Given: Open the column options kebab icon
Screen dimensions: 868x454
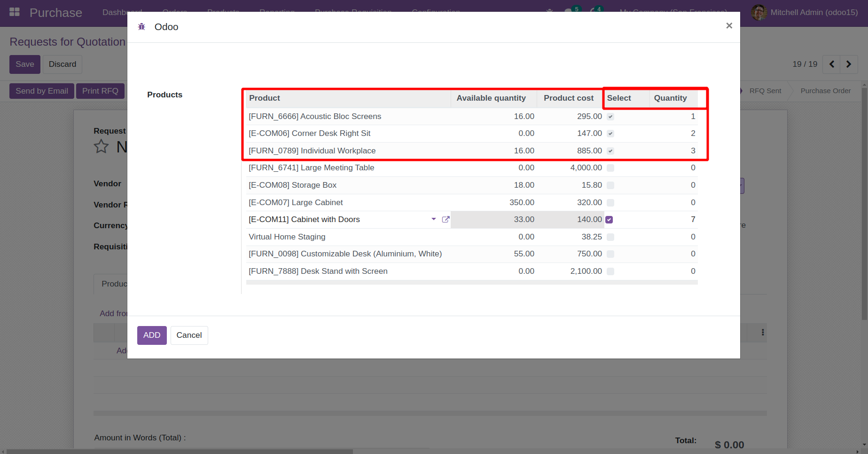Looking at the screenshot, I should 763,333.
